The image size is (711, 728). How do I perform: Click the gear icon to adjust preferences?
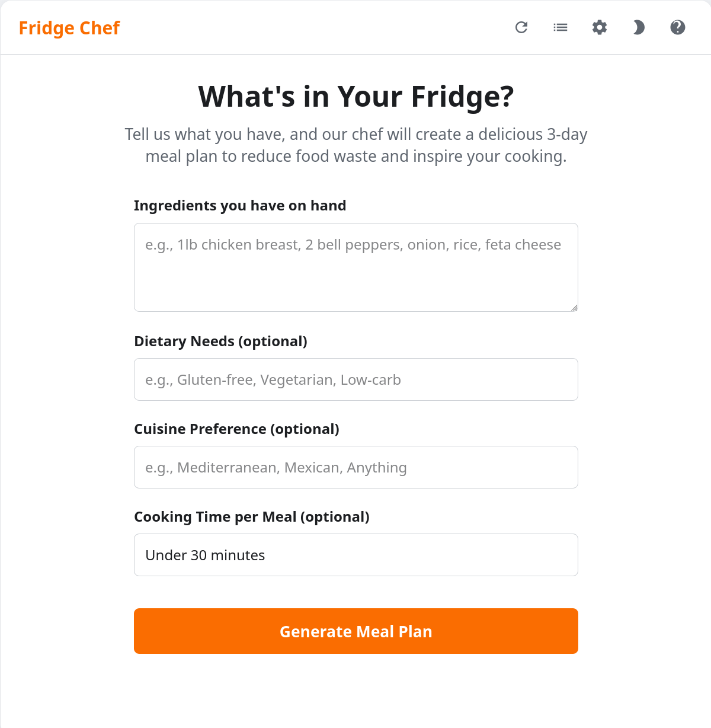point(599,27)
